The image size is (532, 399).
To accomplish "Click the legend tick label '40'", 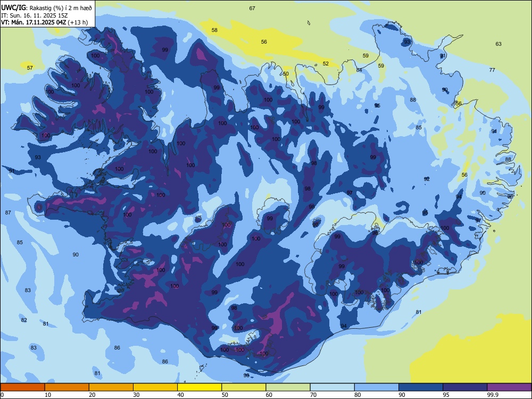I will [180, 395].
